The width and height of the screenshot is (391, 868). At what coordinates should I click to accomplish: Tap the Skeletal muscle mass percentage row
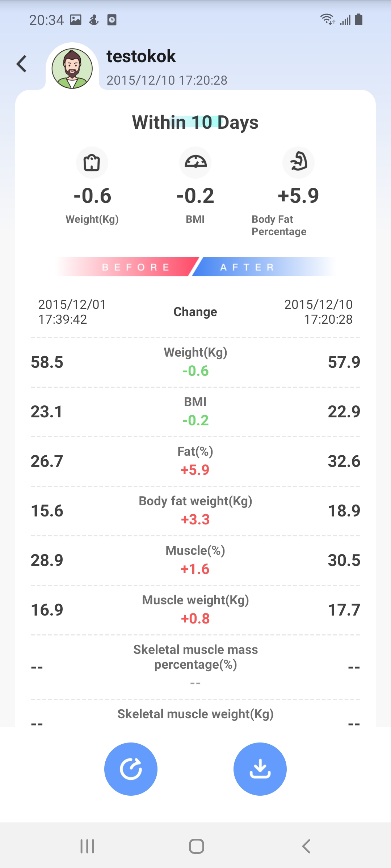195,665
